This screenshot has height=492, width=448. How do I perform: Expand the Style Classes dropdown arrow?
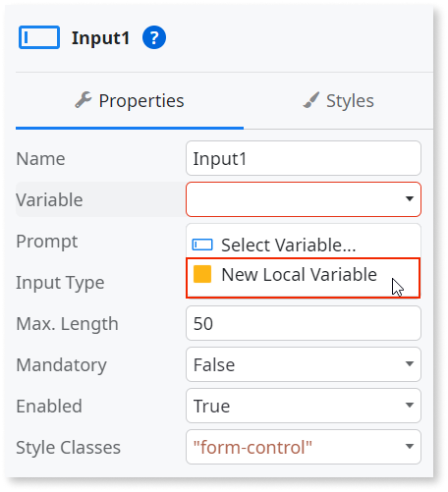point(410,447)
